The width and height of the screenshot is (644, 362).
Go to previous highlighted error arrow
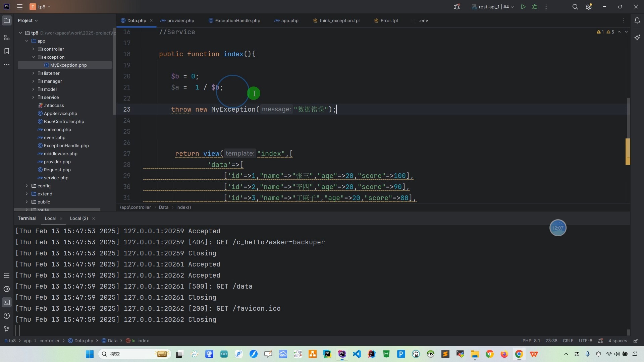pyautogui.click(x=619, y=32)
